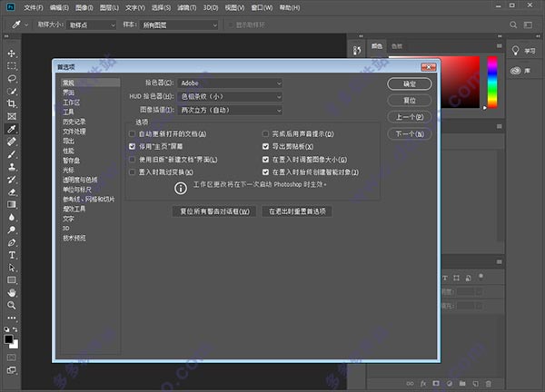
Task: Click the rainbow hue slider strip
Action: coord(492,83)
